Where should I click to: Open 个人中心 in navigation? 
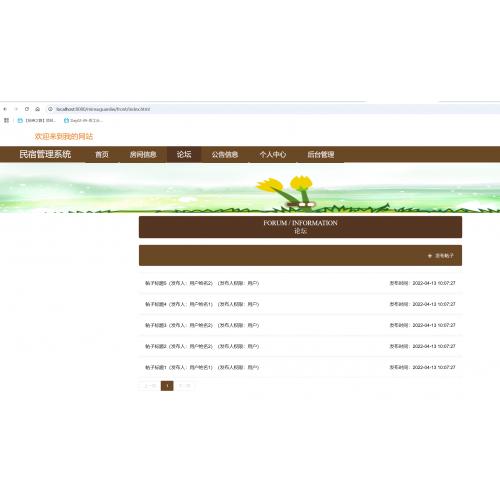[273, 154]
